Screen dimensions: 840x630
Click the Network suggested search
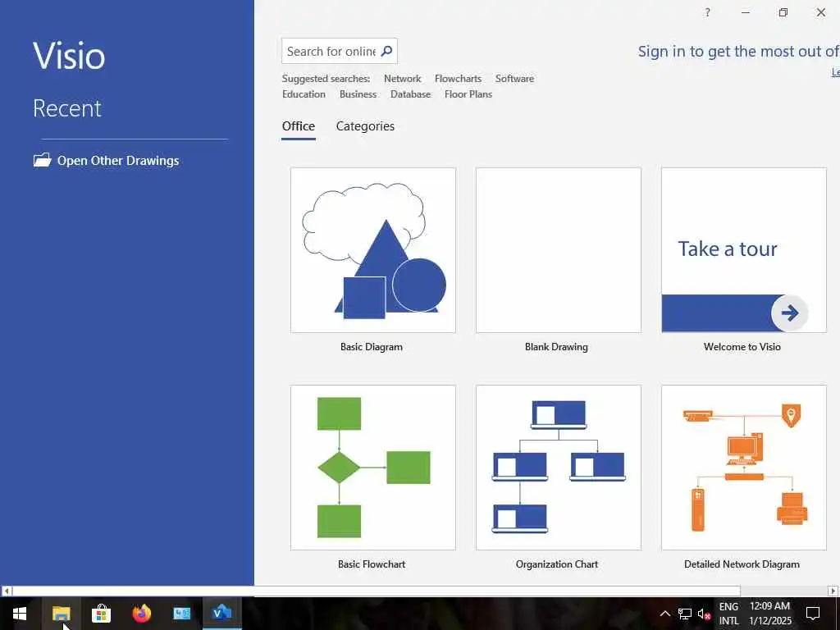pos(402,79)
